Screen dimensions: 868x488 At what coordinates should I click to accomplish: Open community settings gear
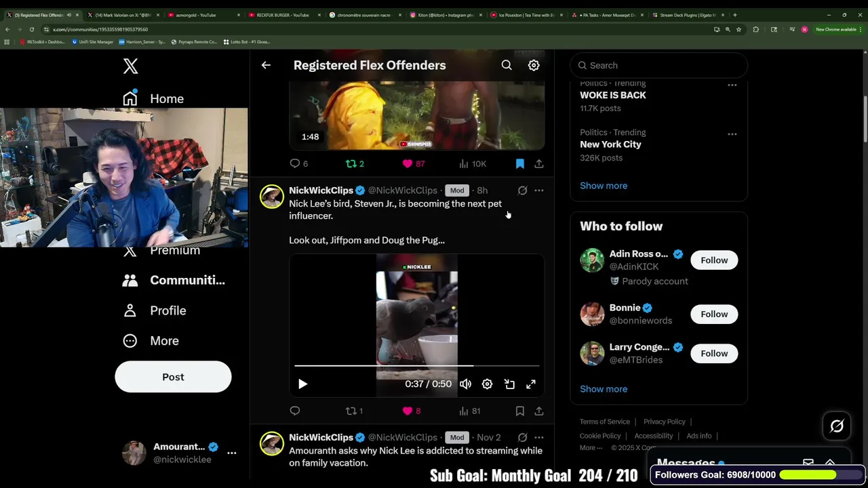pyautogui.click(x=534, y=65)
